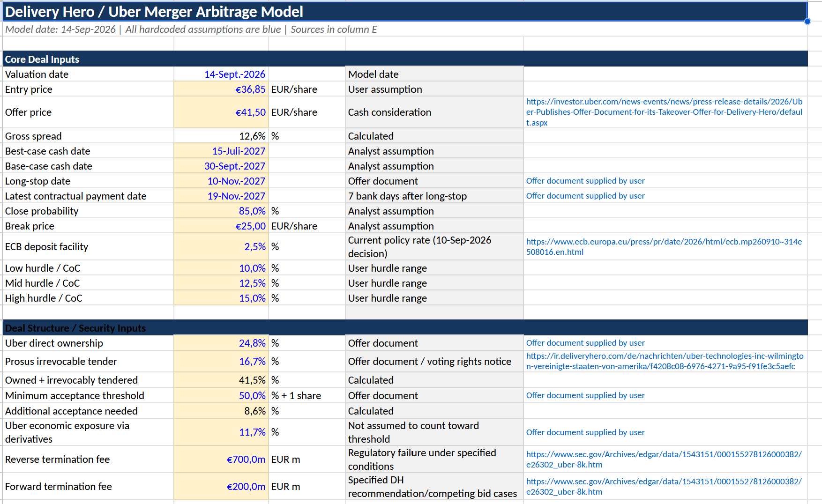The image size is (822, 504).
Task: Open the Delivery Hero voting rights notice link
Action: [x=665, y=361]
